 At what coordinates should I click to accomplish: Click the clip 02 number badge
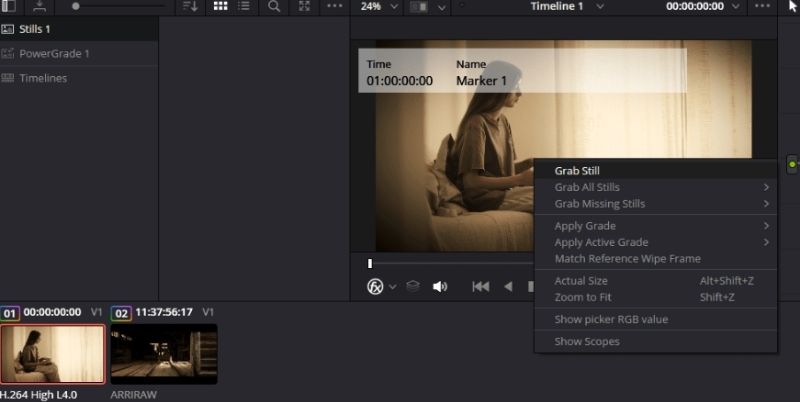click(x=121, y=313)
